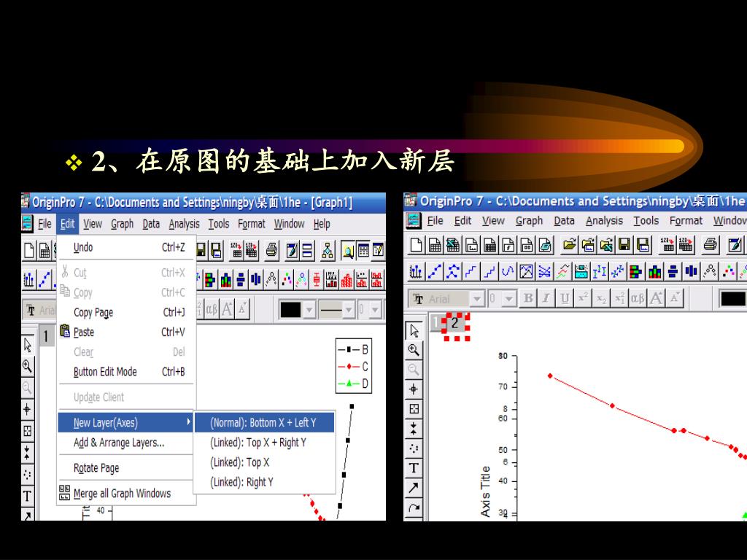The width and height of the screenshot is (747, 560).
Task: Open the Tools menu in right window
Action: pos(646,221)
